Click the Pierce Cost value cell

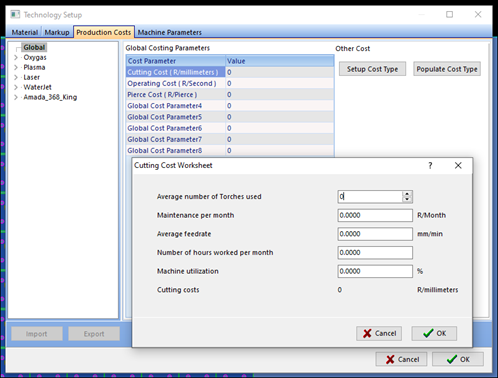pyautogui.click(x=280, y=95)
